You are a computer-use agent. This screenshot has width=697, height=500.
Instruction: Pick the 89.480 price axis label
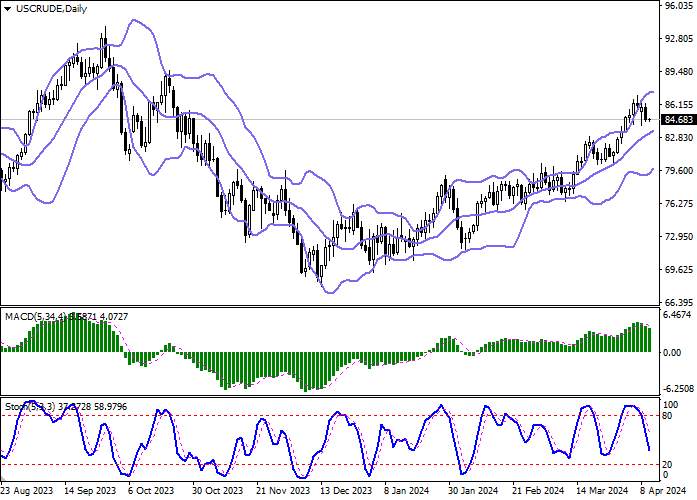click(679, 72)
